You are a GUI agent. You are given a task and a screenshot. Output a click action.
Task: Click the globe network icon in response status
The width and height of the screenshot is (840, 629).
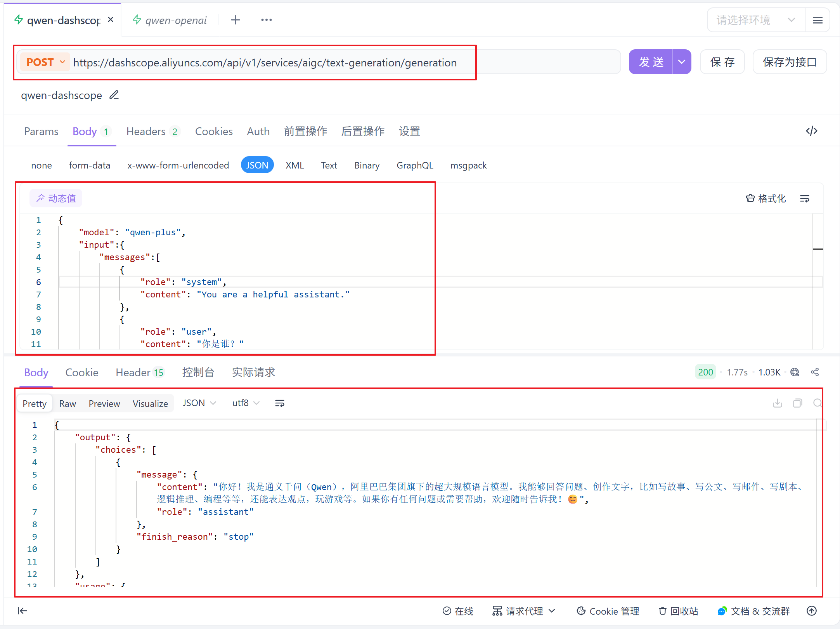(795, 372)
